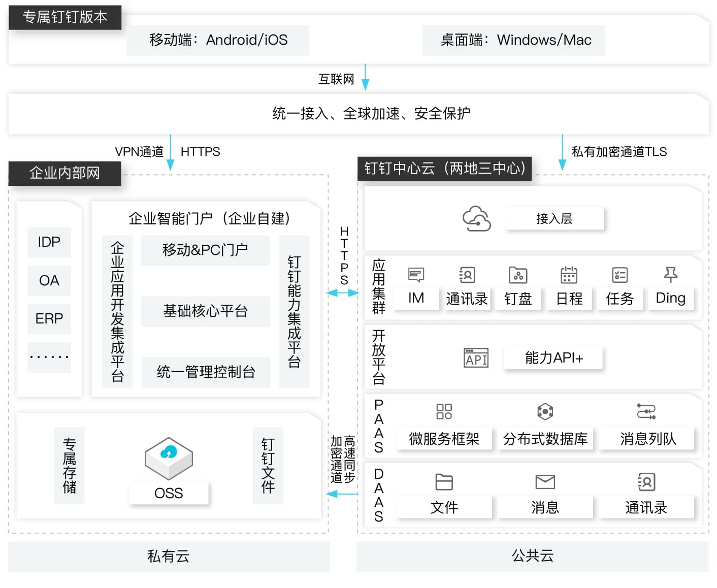
Task: Click the 文件 file icon in DAAS
Action: [x=443, y=481]
